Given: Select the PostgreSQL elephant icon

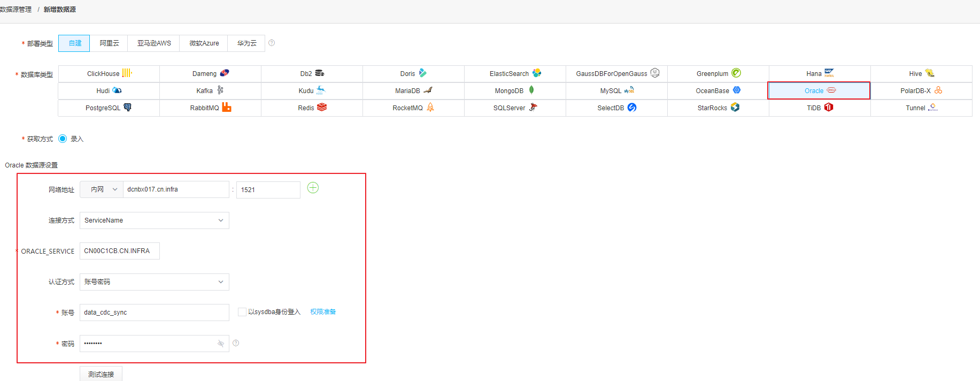Looking at the screenshot, I should click(127, 107).
